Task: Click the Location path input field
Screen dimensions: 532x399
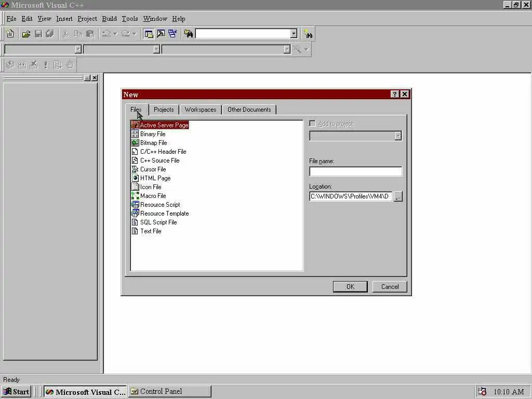Action: [351, 196]
